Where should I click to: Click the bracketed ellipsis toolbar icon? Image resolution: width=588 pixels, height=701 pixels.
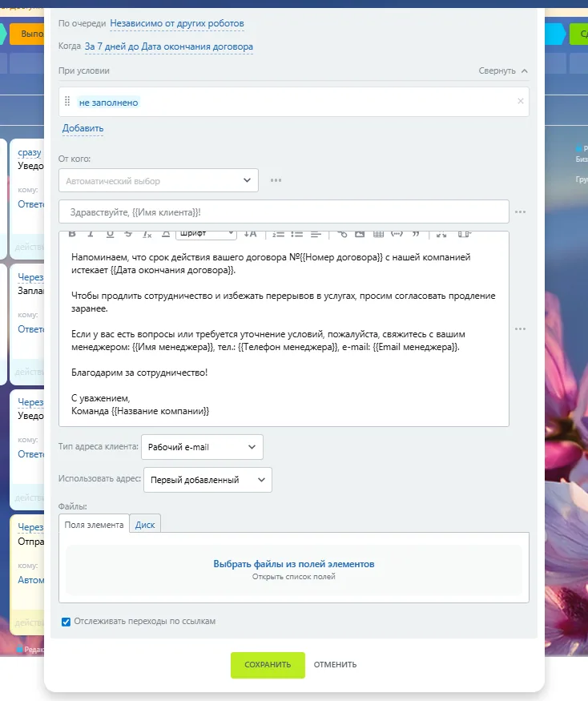pyautogui.click(x=397, y=234)
